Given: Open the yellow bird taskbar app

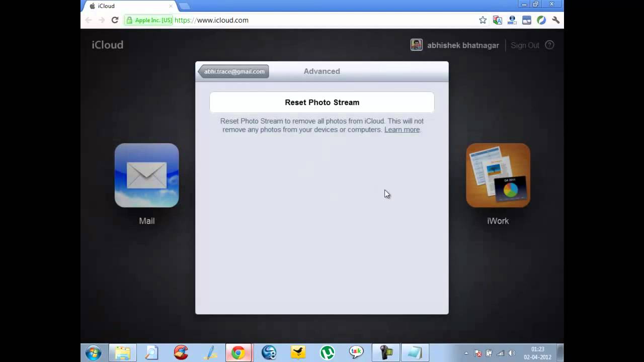Looking at the screenshot, I should point(298,353).
